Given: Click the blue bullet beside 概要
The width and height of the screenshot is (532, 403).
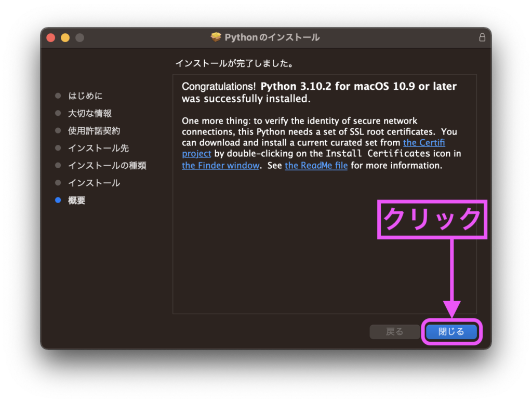Looking at the screenshot, I should 58,200.
